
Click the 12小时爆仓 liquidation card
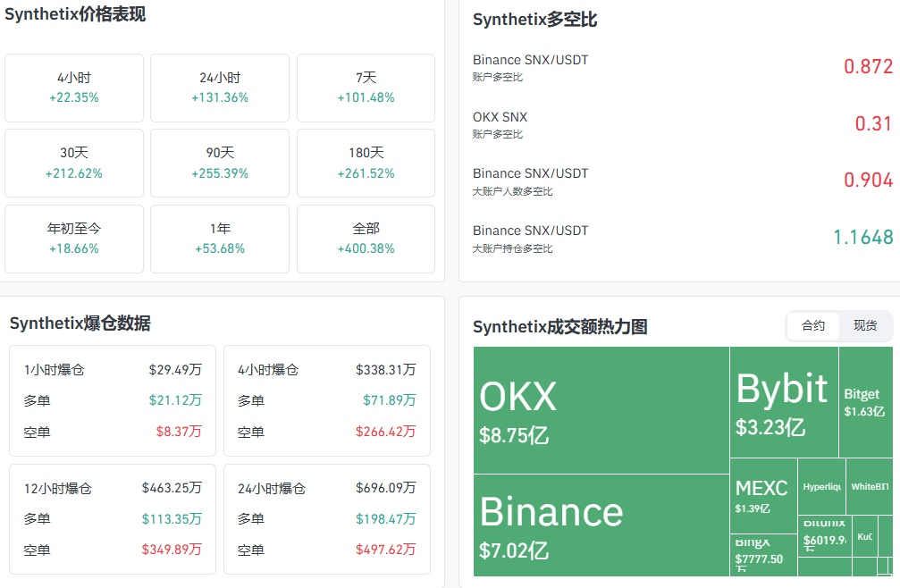tap(113, 518)
